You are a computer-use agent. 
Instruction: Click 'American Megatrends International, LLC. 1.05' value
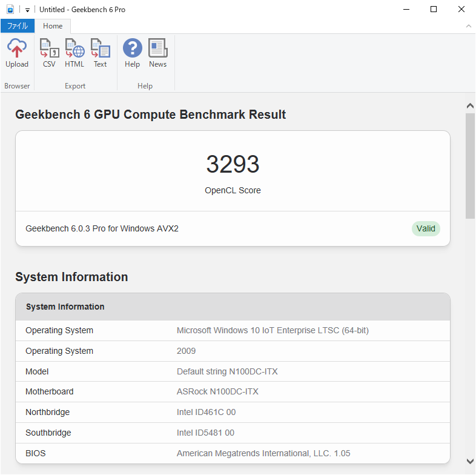tap(263, 453)
